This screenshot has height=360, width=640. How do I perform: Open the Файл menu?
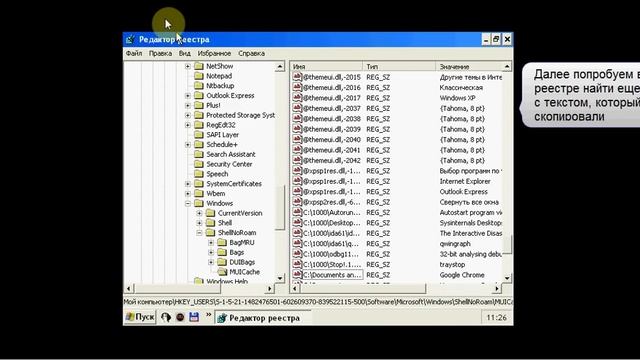click(134, 53)
